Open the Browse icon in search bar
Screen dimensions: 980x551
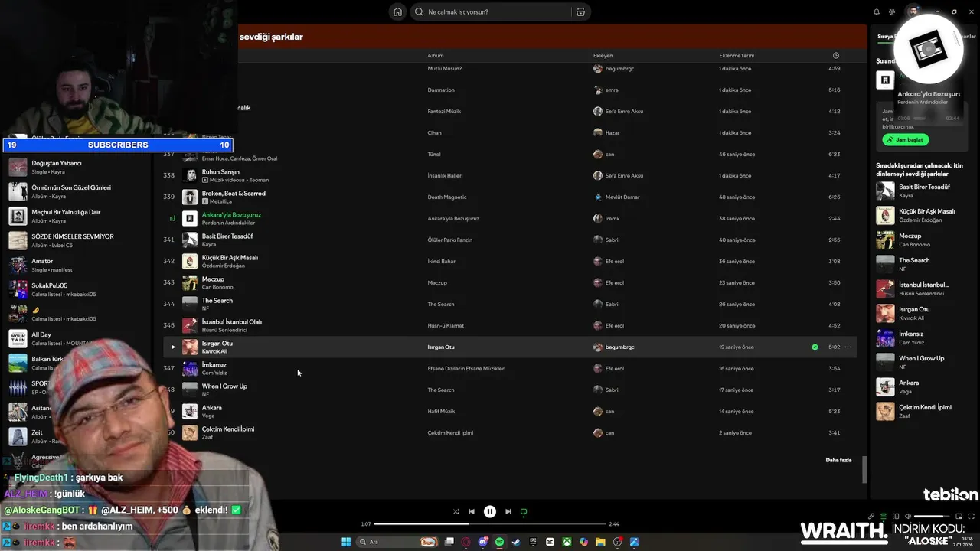pyautogui.click(x=580, y=11)
